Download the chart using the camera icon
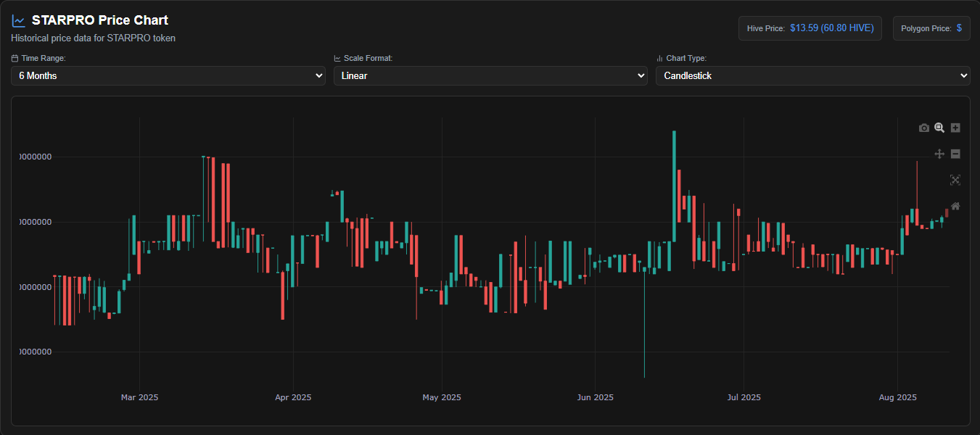 pyautogui.click(x=923, y=128)
